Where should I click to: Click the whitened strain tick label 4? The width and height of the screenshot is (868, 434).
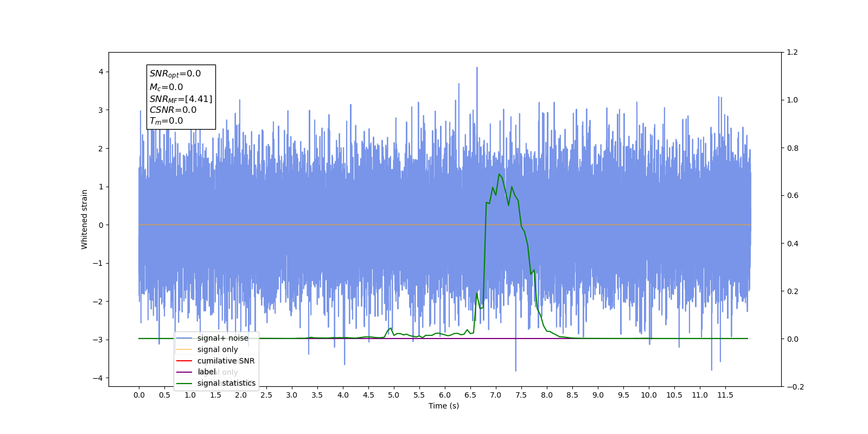101,72
